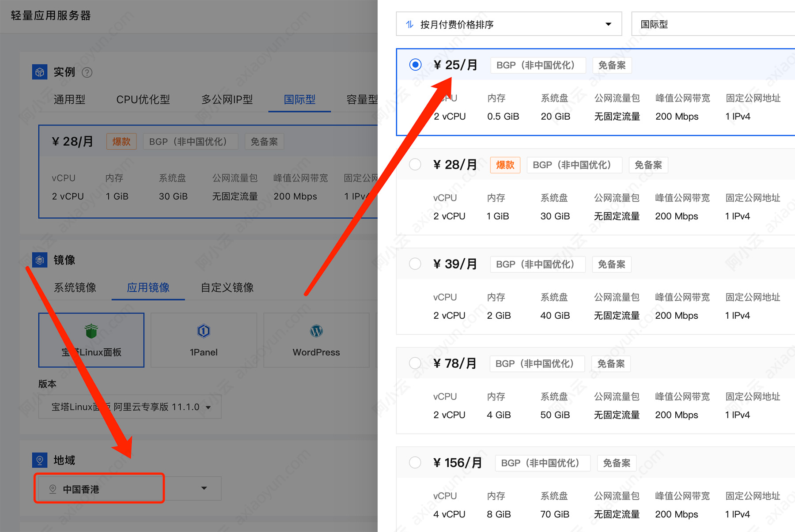The image size is (795, 532).
Task: Click the 版本 label above version dropdown
Action: [x=47, y=384]
